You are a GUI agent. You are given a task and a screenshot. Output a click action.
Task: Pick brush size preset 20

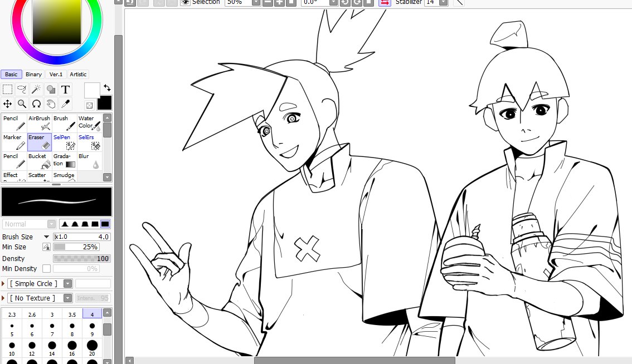tap(93, 348)
